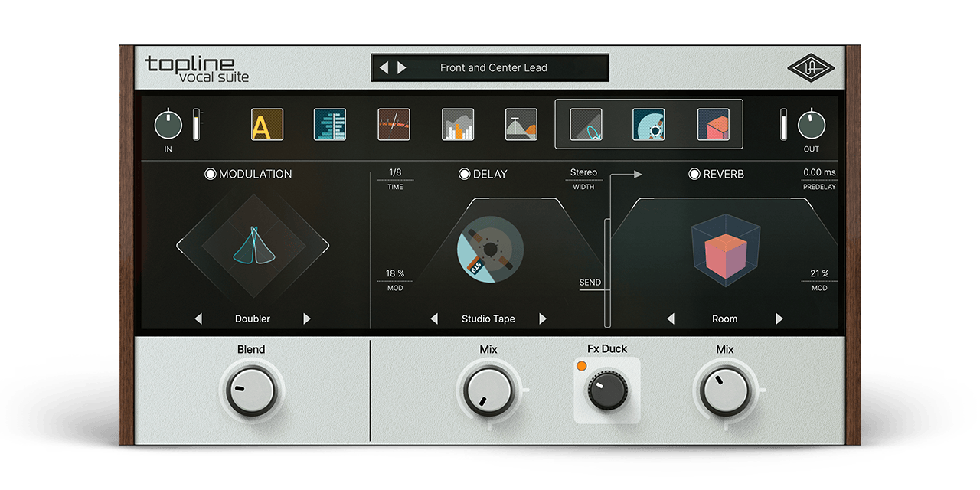Select the teal bars module icon

click(330, 124)
